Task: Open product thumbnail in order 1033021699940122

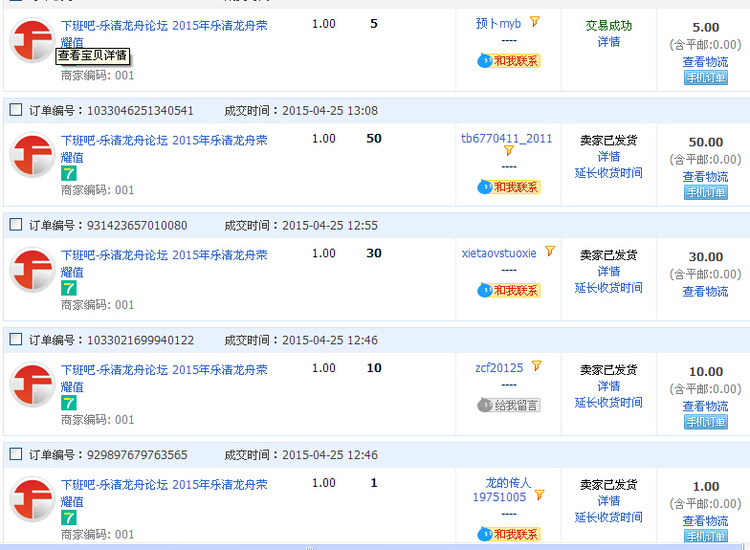Action: click(x=33, y=385)
